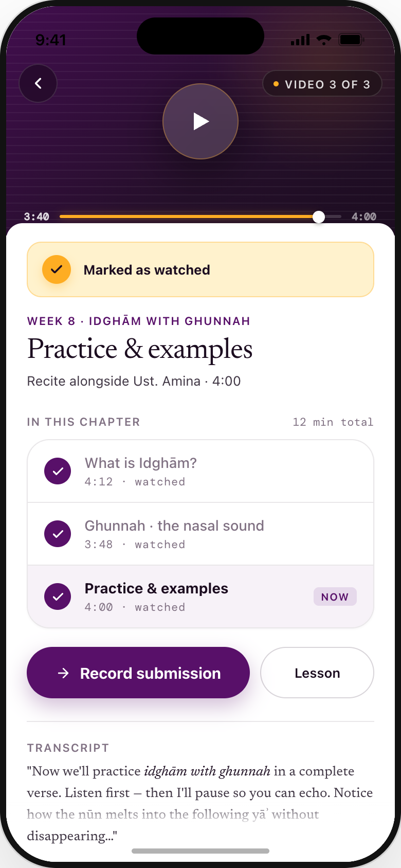Open the Lesson button
Image resolution: width=401 pixels, height=868 pixels.
pyautogui.click(x=317, y=673)
